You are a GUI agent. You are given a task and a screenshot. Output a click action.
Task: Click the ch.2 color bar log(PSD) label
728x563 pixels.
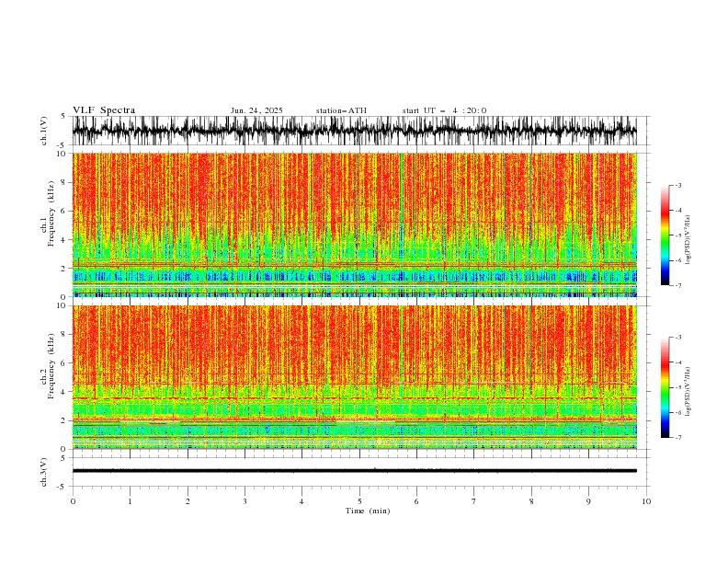[x=688, y=392]
